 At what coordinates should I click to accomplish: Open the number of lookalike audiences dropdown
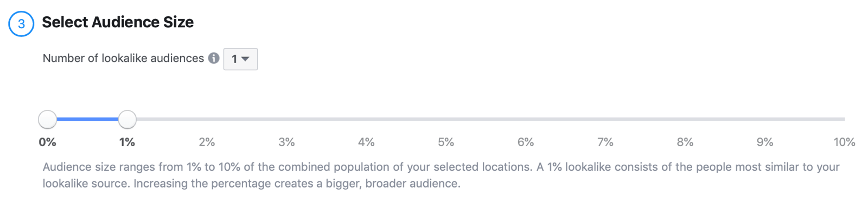240,59
